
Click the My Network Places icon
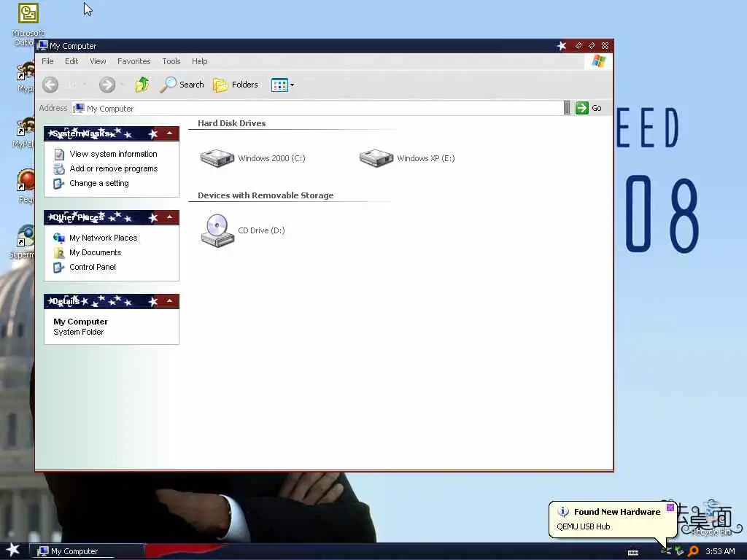[x=59, y=238]
